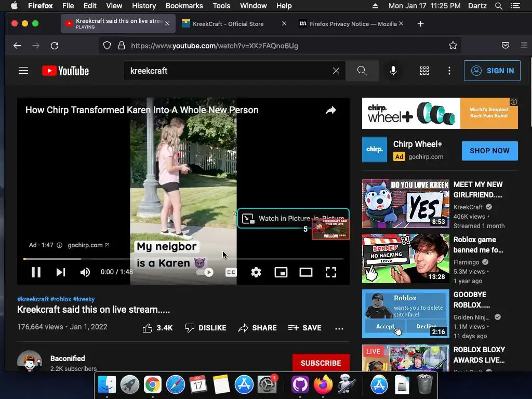Open the Save to Pocket icon
Viewport: 532px width, 399px height.
point(505,46)
